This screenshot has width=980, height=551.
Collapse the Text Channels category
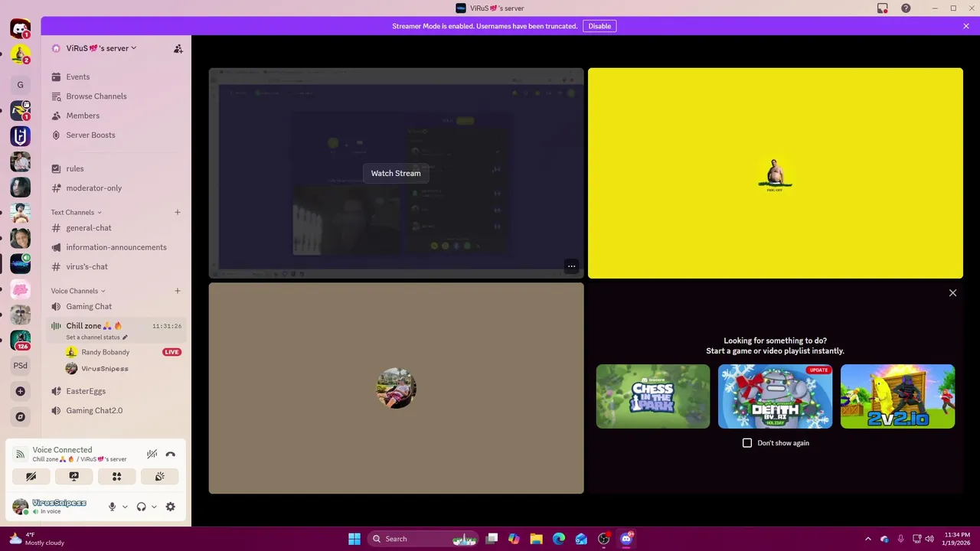click(76, 212)
